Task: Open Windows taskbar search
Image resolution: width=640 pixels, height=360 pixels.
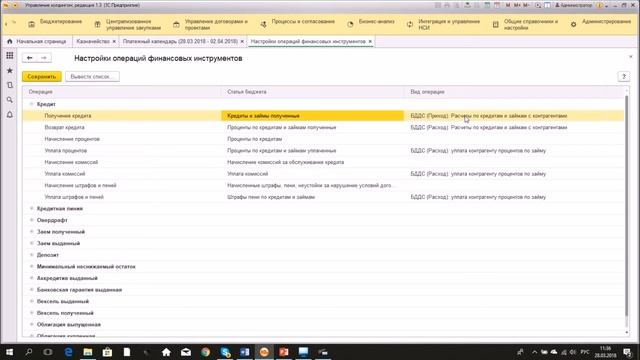Action: point(29,352)
